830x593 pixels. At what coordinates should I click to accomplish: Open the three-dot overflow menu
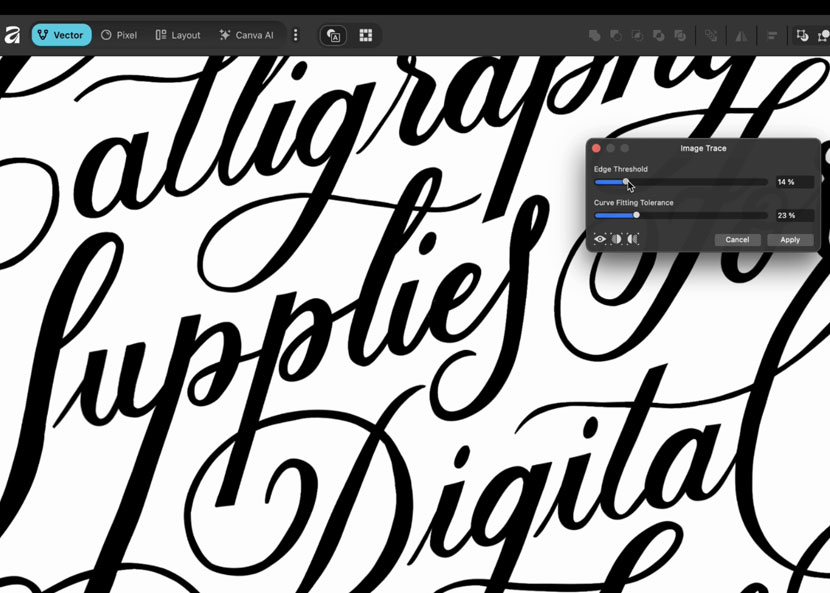click(x=296, y=35)
